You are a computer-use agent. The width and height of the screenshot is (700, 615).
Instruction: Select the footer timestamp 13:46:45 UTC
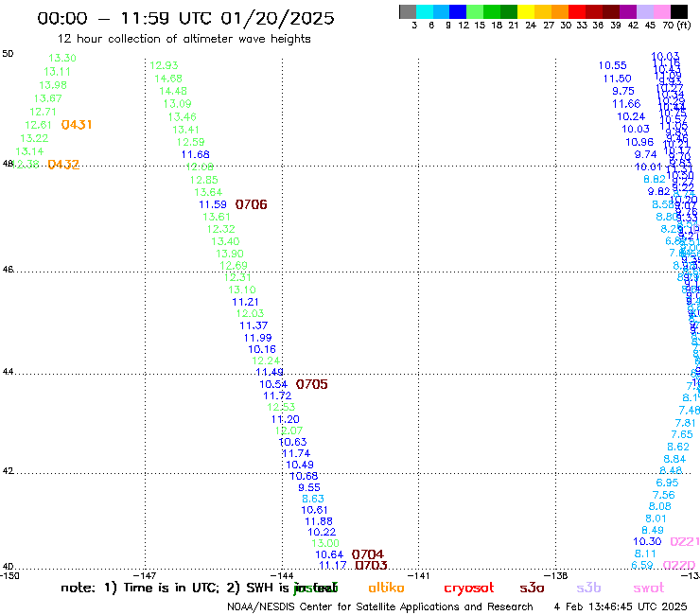point(622,606)
